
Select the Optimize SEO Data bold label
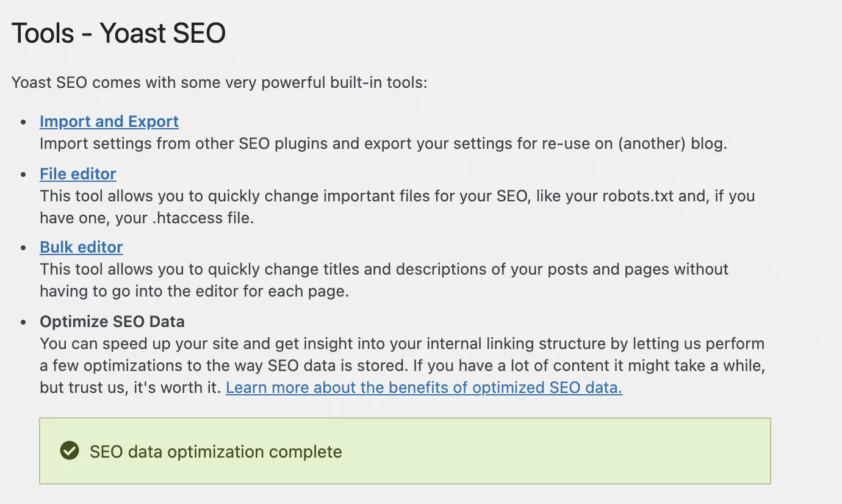tap(112, 322)
